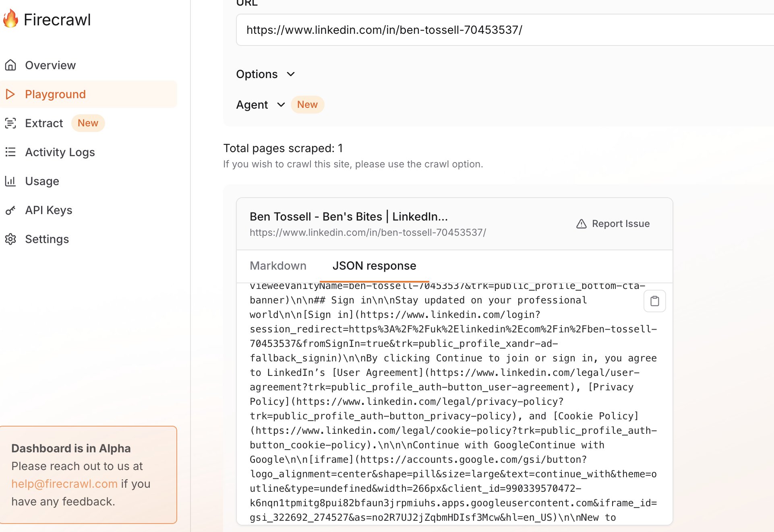Viewport: 774px width, 532px height.
Task: Click the Extract scan icon
Action: (x=10, y=123)
